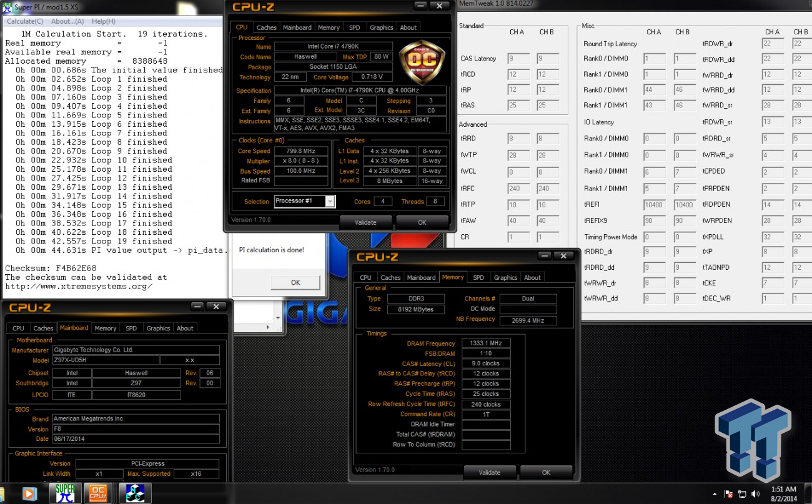Screen dimensions: 812x504
Task: Open Windows Media Player from the taskbar
Action: pos(29,493)
